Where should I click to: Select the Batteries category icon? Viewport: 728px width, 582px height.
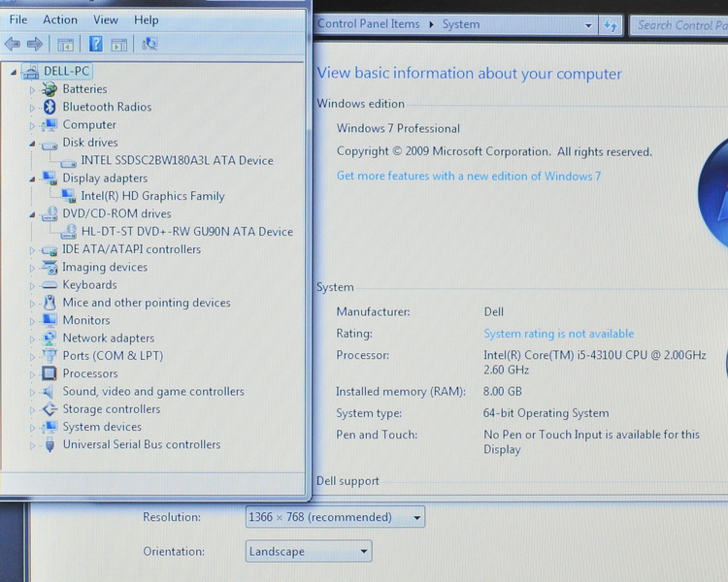coord(49,89)
